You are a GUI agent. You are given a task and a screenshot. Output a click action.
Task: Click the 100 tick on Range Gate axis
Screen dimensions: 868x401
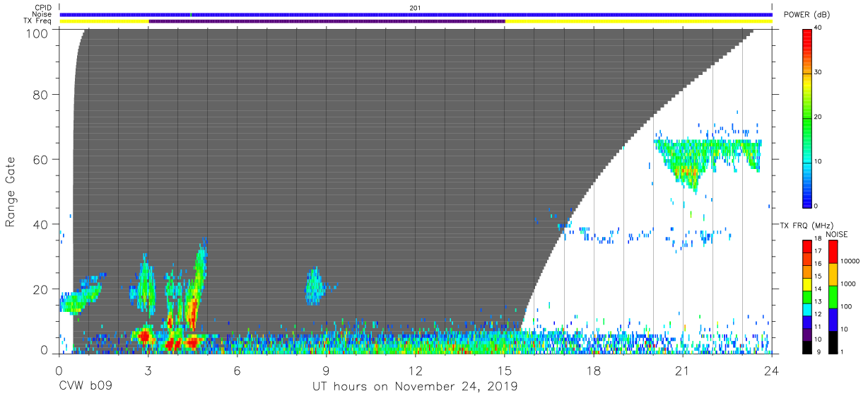(x=37, y=33)
